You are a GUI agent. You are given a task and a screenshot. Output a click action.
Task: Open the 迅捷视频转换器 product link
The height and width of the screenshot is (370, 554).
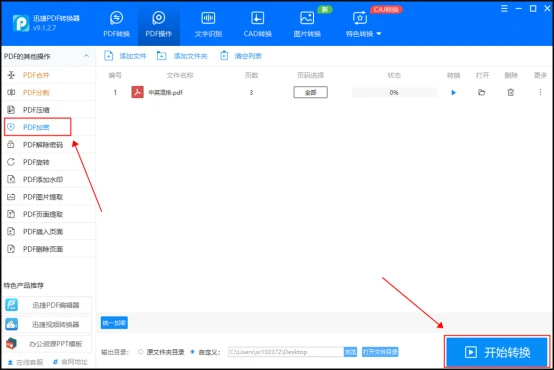tap(48, 324)
